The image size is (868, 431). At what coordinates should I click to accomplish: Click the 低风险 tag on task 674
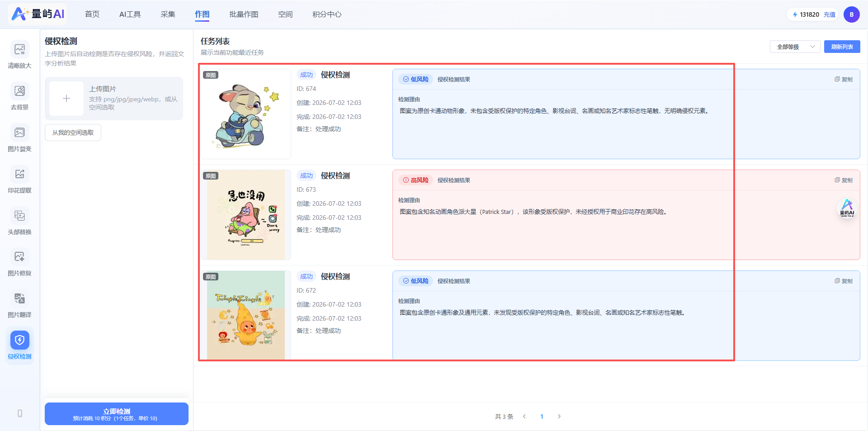tap(415, 79)
